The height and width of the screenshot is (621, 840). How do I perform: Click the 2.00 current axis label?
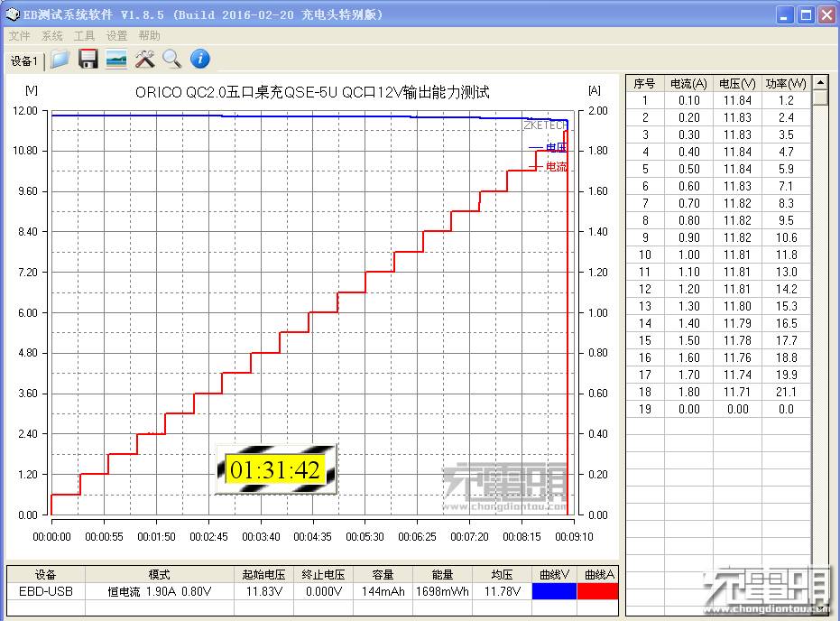pyautogui.click(x=598, y=111)
